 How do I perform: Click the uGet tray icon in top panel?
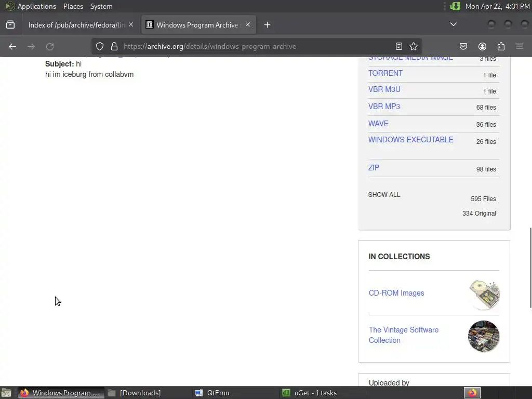pos(455,6)
